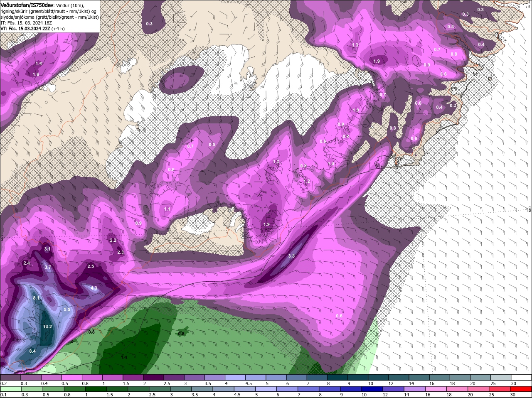Click the pale grey 25–30 snow legend swatch
Viewport: 532px width, 398px height.
tap(500, 377)
